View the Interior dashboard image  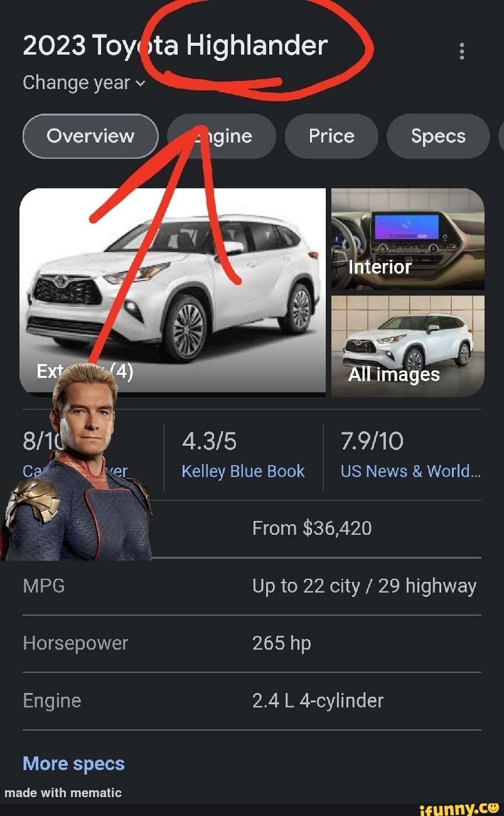(408, 239)
